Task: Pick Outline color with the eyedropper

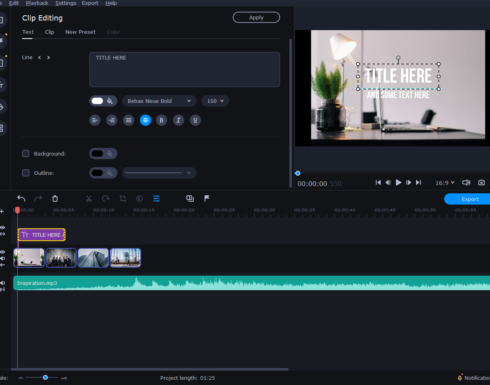Action: pos(110,173)
